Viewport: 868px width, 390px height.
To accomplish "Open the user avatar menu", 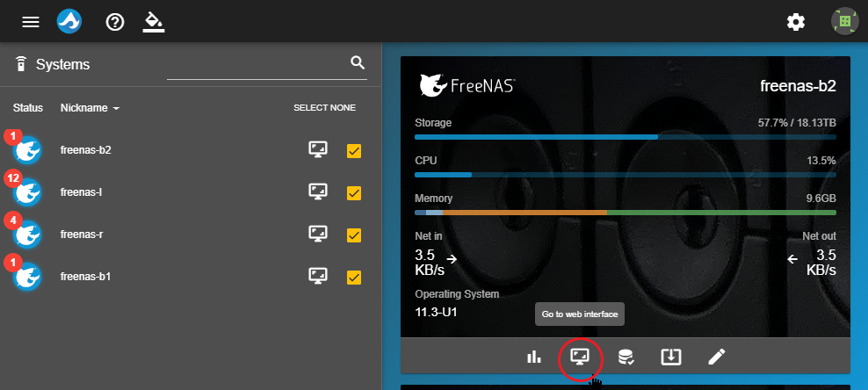I will point(845,22).
